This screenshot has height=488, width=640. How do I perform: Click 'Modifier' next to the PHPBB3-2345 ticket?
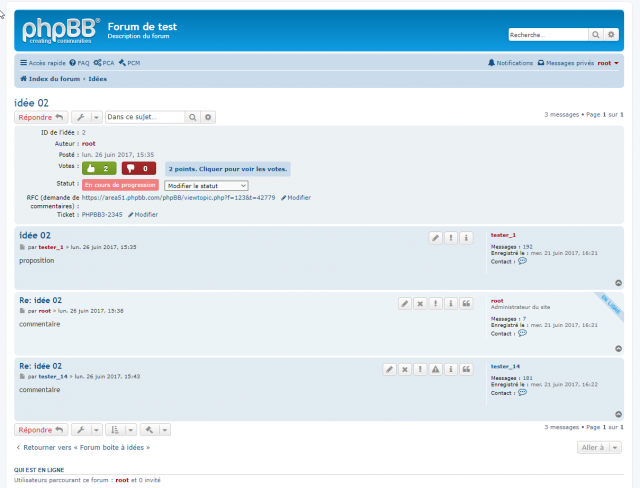tap(142, 214)
